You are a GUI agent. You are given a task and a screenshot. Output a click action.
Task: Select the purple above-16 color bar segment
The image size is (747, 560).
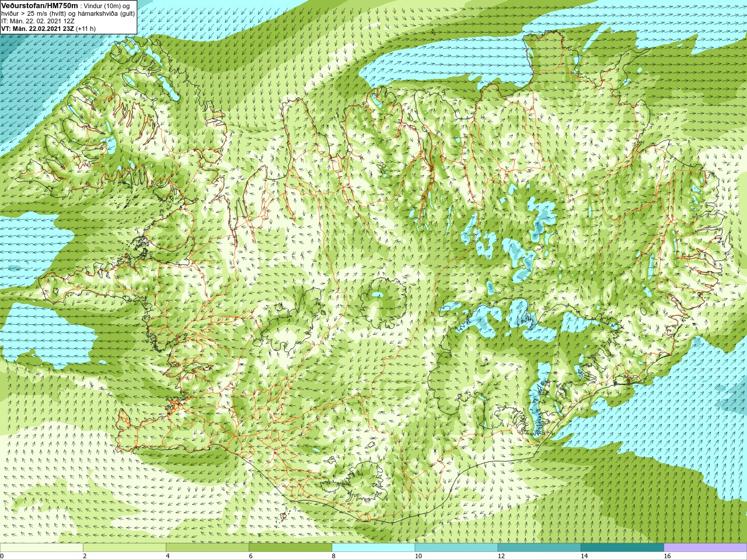click(x=706, y=548)
